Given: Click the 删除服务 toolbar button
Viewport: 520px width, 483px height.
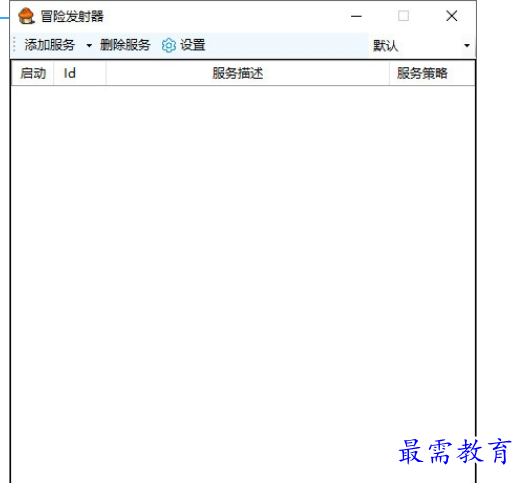Looking at the screenshot, I should click(x=125, y=45).
